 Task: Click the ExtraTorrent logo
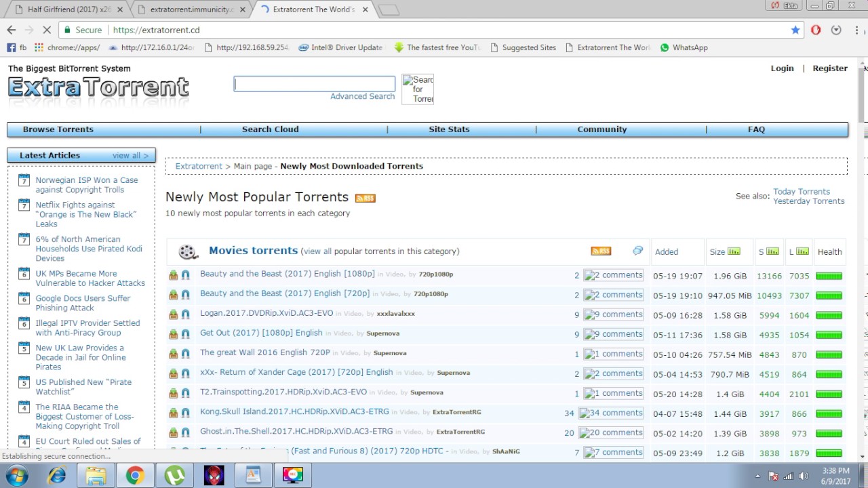coord(98,89)
